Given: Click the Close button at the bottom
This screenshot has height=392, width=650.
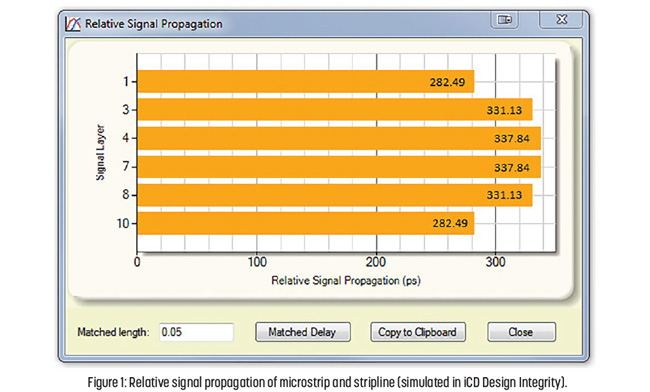Looking at the screenshot, I should (x=521, y=332).
